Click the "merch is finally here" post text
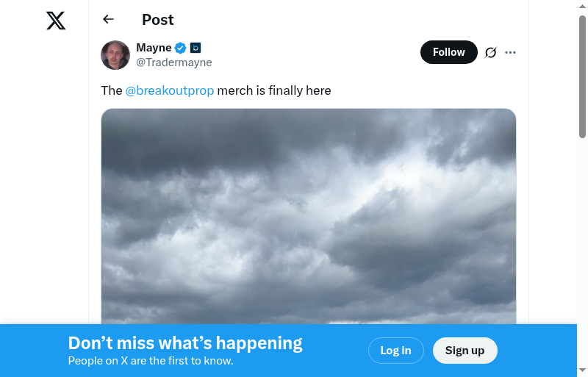Screen dimensions: 588x377 274,91
